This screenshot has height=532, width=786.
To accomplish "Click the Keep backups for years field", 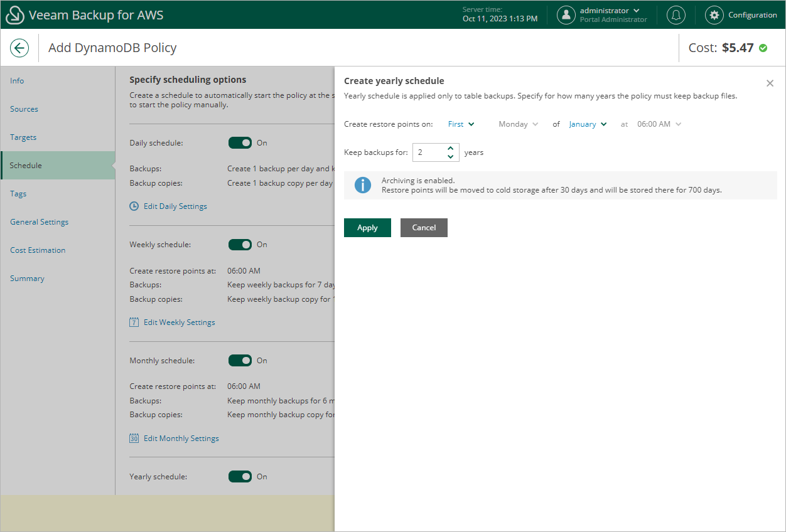I will point(436,152).
